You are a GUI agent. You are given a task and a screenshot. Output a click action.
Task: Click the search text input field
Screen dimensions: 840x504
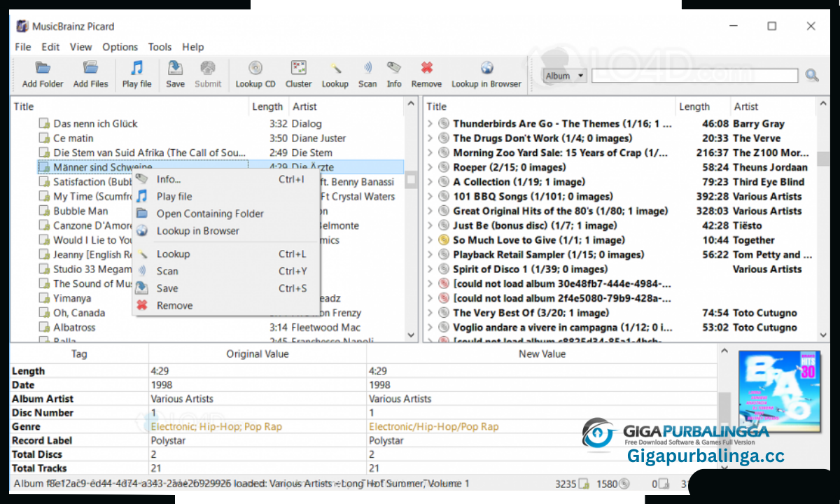(x=694, y=76)
